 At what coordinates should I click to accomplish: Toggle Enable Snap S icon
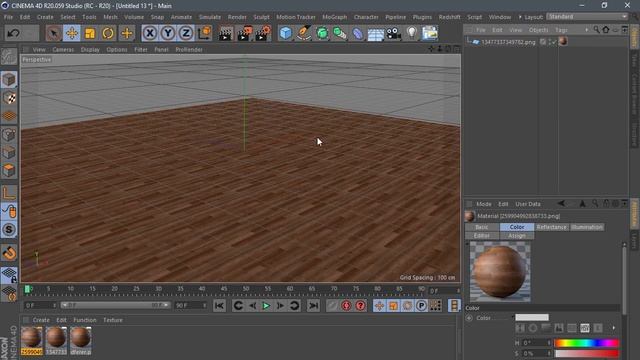[9, 230]
